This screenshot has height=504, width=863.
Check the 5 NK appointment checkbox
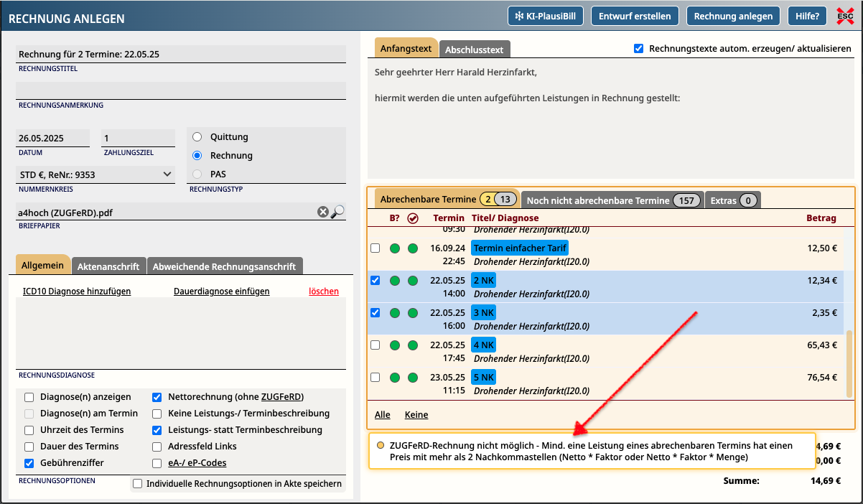click(x=375, y=378)
